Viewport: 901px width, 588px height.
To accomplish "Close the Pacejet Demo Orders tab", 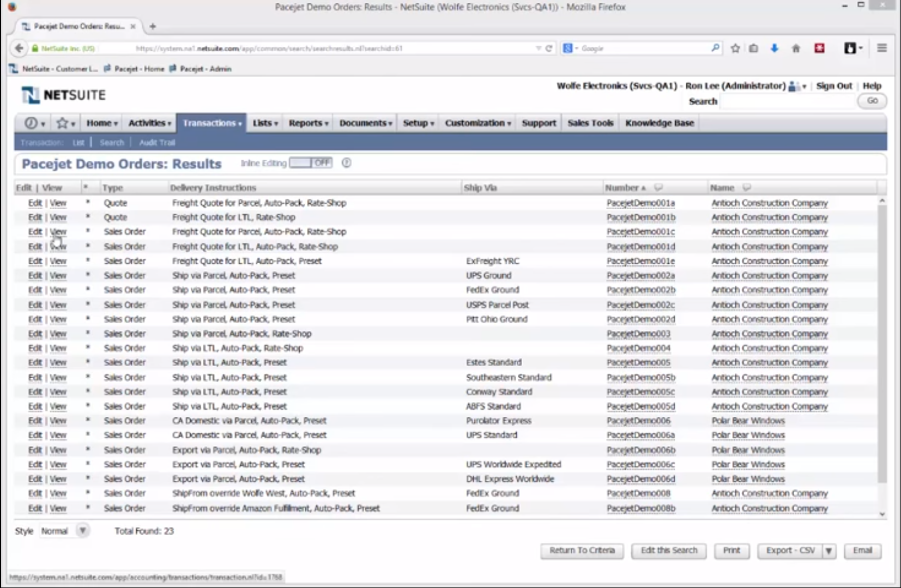I will (x=133, y=26).
